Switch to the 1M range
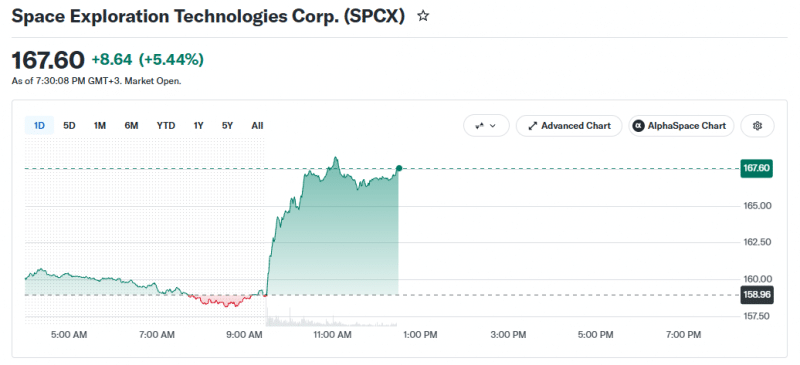This screenshot has width=800, height=365. (x=100, y=126)
